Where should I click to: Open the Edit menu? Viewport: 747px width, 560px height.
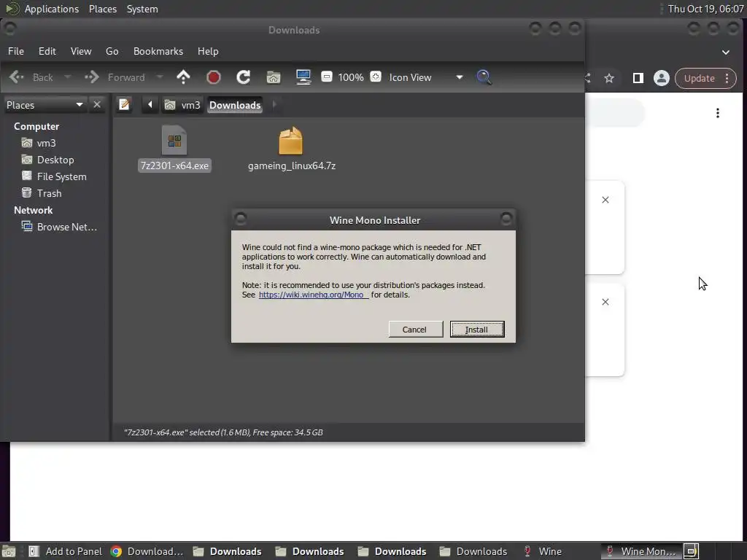tap(47, 51)
